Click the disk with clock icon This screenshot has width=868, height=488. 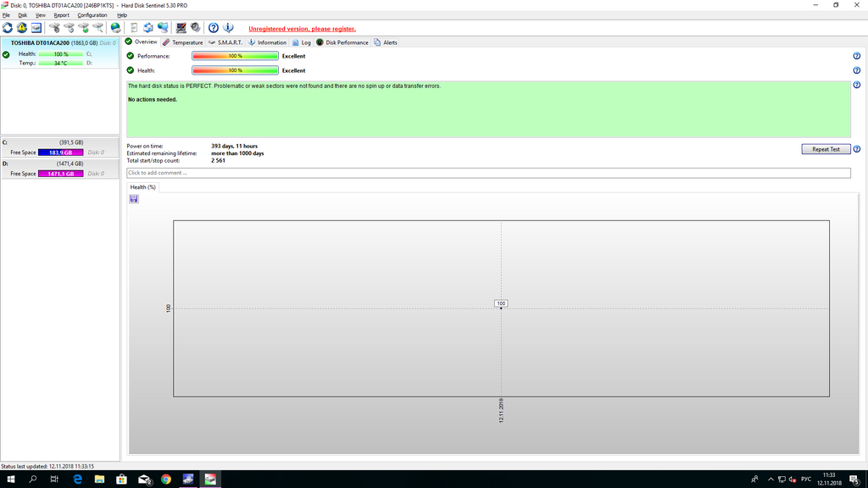[69, 28]
